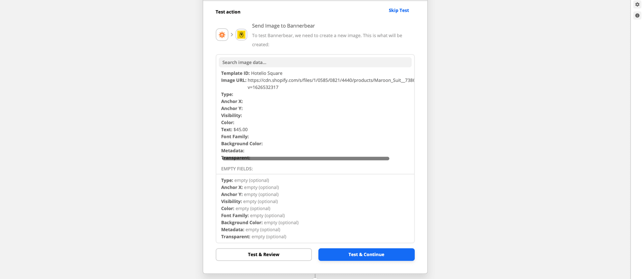Select the empty Metadata: field in data list
Viewport: 644px width, 279px height.
pyautogui.click(x=233, y=151)
